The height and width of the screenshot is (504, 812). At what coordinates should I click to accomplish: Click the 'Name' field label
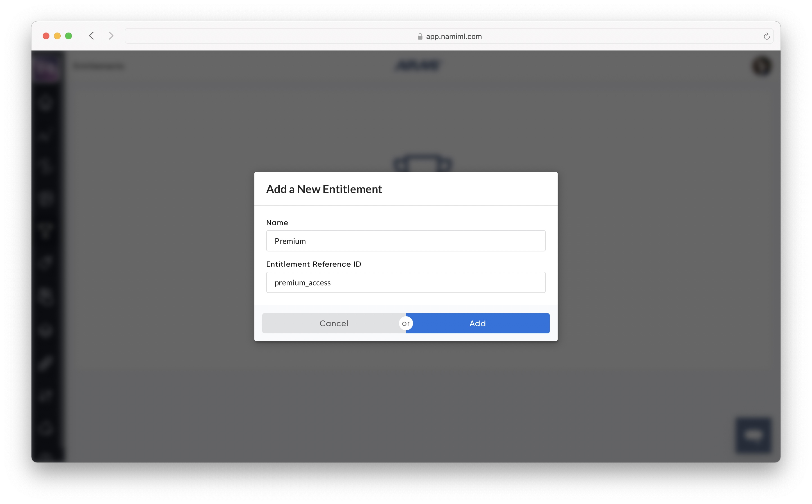277,222
